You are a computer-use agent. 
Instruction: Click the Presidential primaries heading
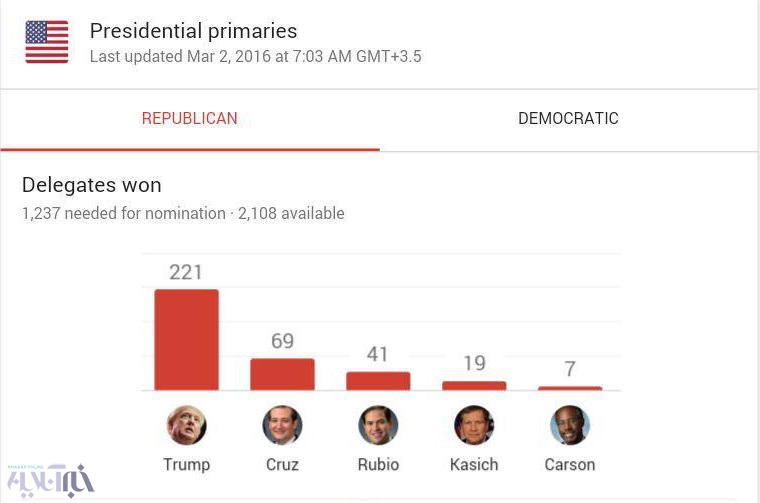193,31
